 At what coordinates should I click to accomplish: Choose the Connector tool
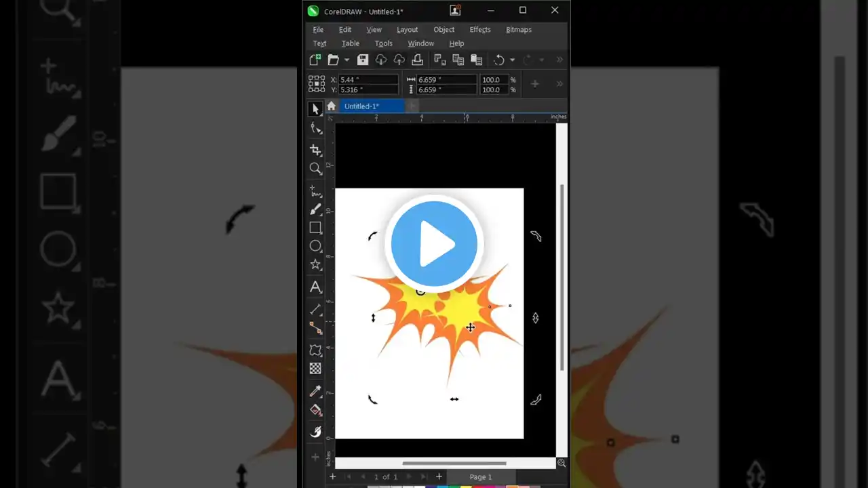[x=315, y=327]
